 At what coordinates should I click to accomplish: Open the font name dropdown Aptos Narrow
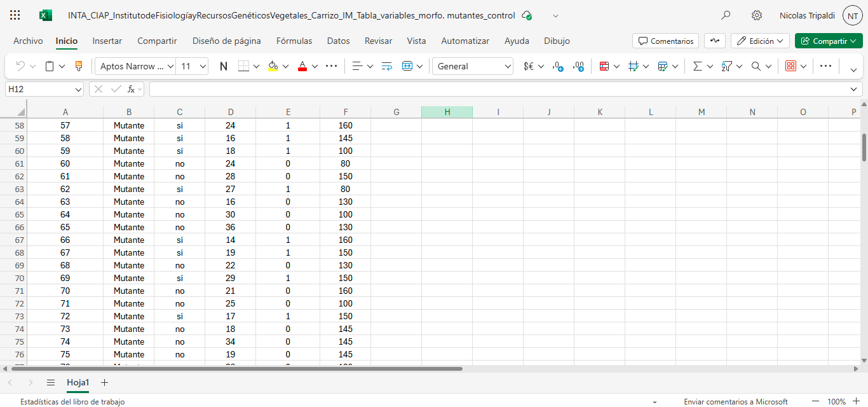137,66
